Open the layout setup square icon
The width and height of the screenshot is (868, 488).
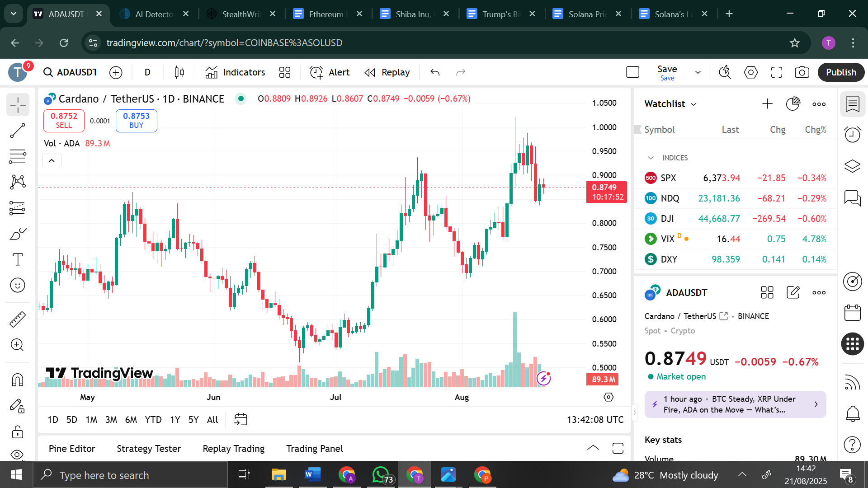pyautogui.click(x=632, y=72)
